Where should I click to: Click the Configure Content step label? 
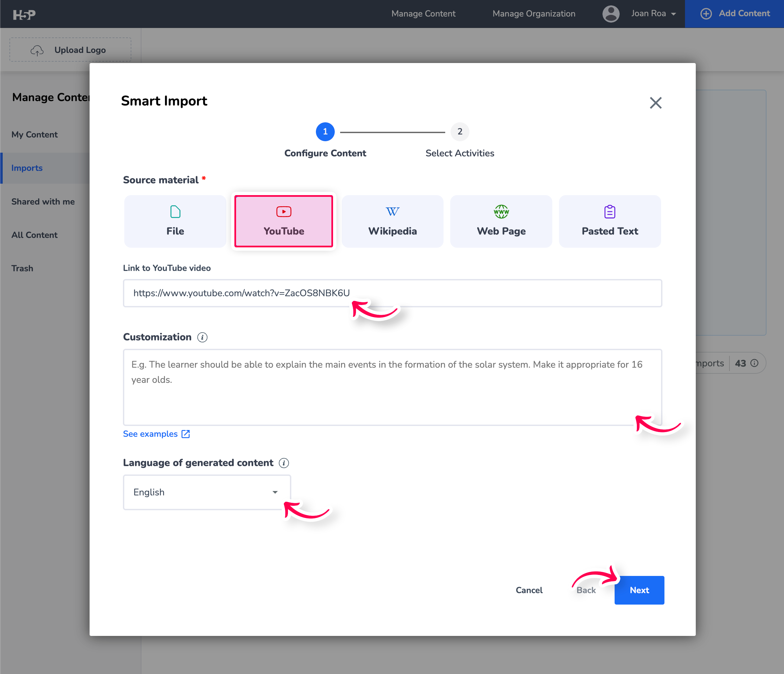(x=325, y=153)
